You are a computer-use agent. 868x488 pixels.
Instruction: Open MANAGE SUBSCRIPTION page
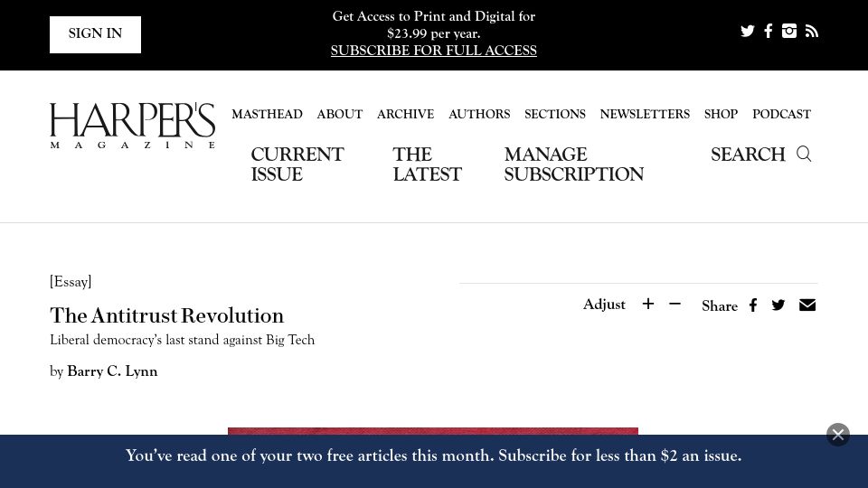(x=573, y=164)
